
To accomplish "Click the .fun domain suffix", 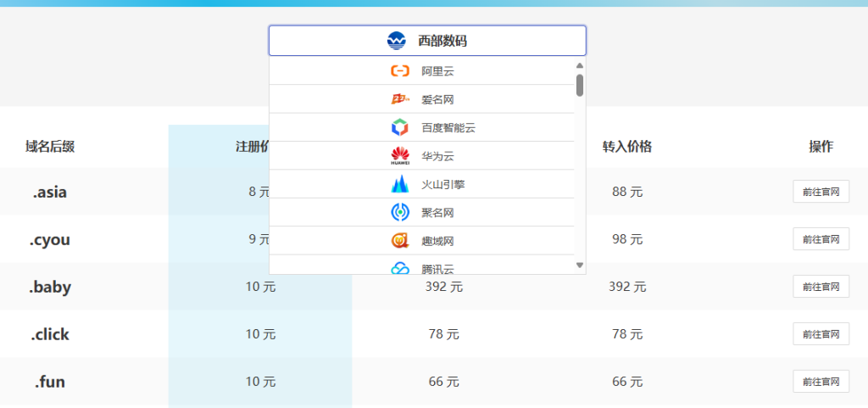I will click(50, 382).
